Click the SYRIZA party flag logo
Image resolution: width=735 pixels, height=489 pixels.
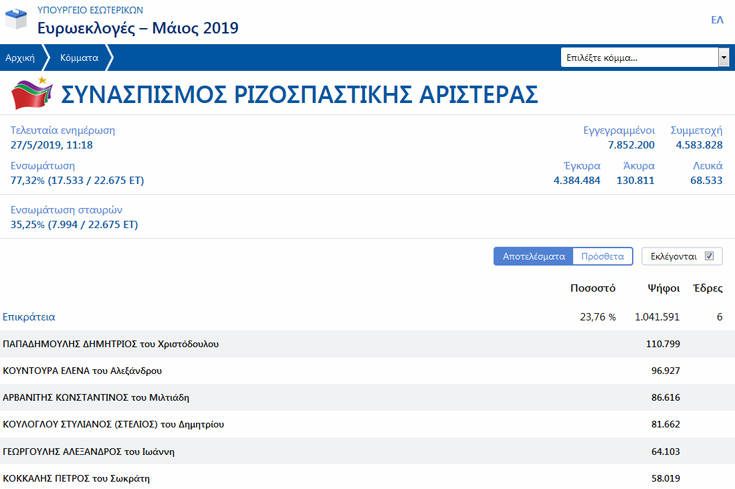(32, 95)
